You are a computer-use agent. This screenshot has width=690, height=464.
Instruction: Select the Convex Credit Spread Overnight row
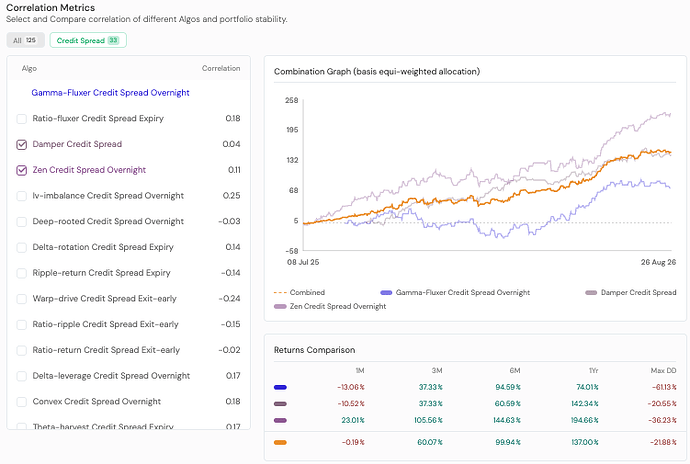[x=128, y=401]
